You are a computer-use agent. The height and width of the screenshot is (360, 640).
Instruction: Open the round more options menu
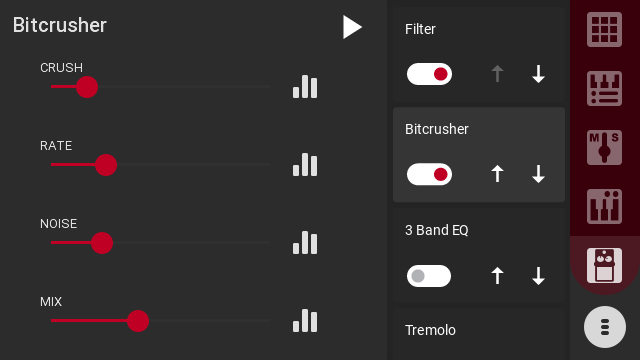point(605,327)
